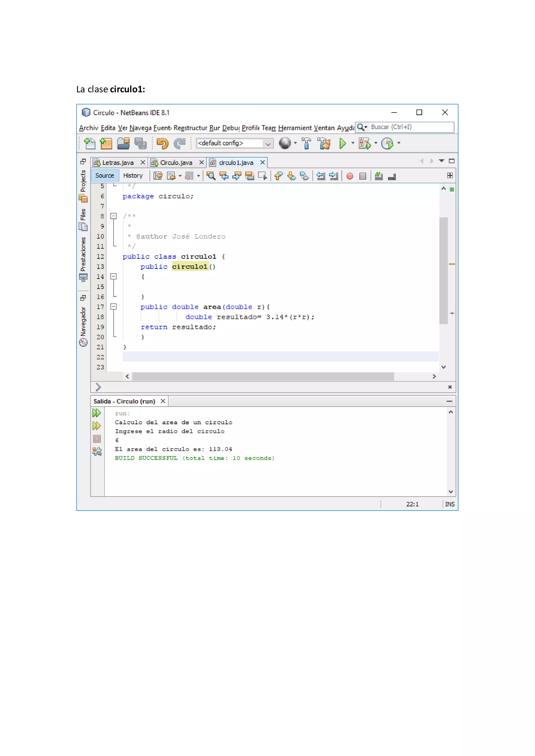Switch to the Circulo.java tab
Image resolution: width=535 pixels, height=756 pixels.
pos(176,163)
